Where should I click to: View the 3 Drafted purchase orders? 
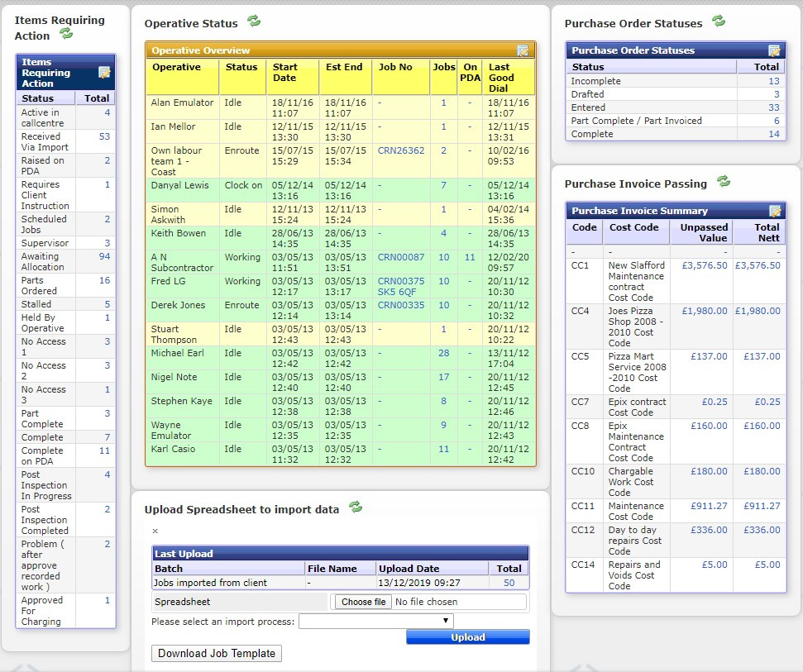tap(777, 94)
